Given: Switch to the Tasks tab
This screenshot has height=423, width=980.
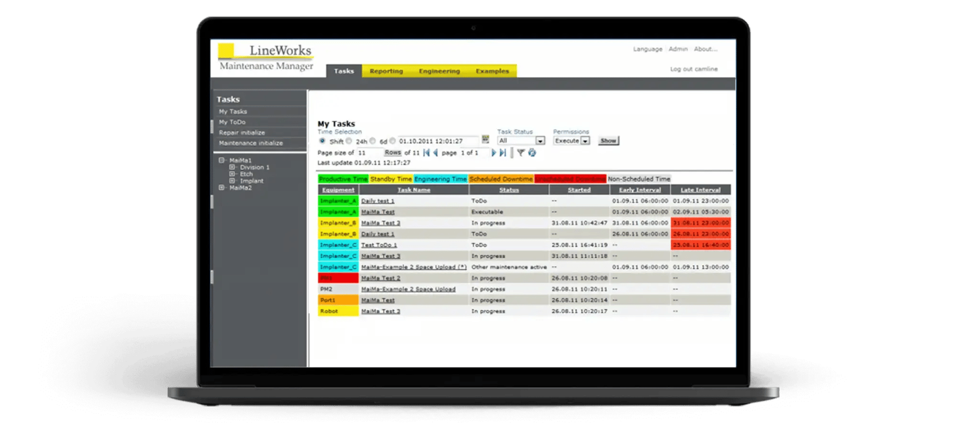Looking at the screenshot, I should [x=343, y=71].
